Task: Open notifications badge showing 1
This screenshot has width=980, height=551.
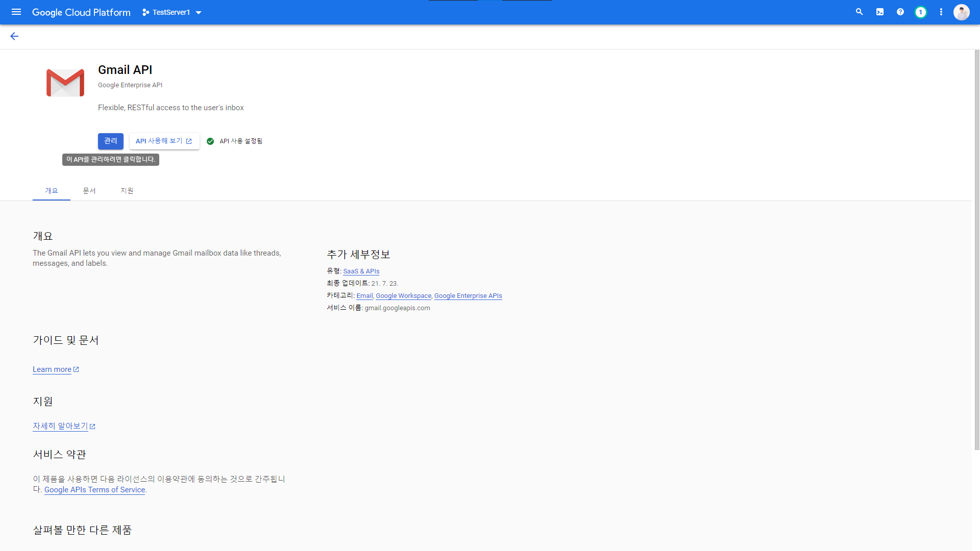Action: 921,12
